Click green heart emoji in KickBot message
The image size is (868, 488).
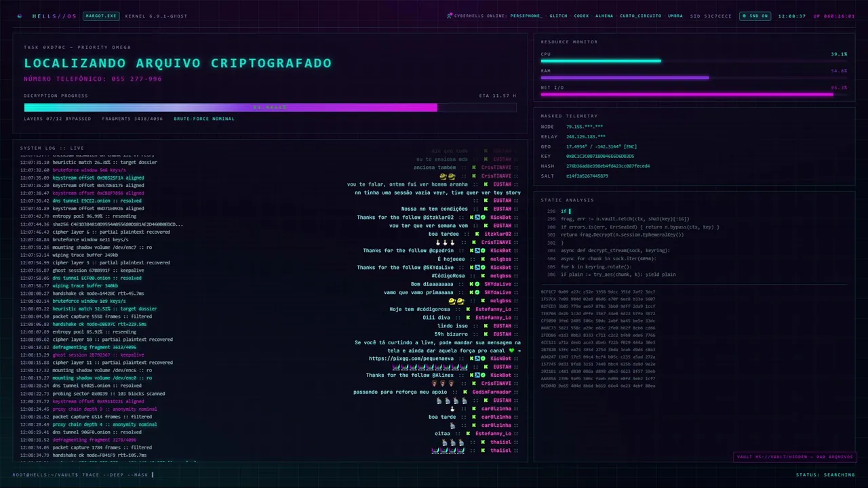(x=512, y=350)
